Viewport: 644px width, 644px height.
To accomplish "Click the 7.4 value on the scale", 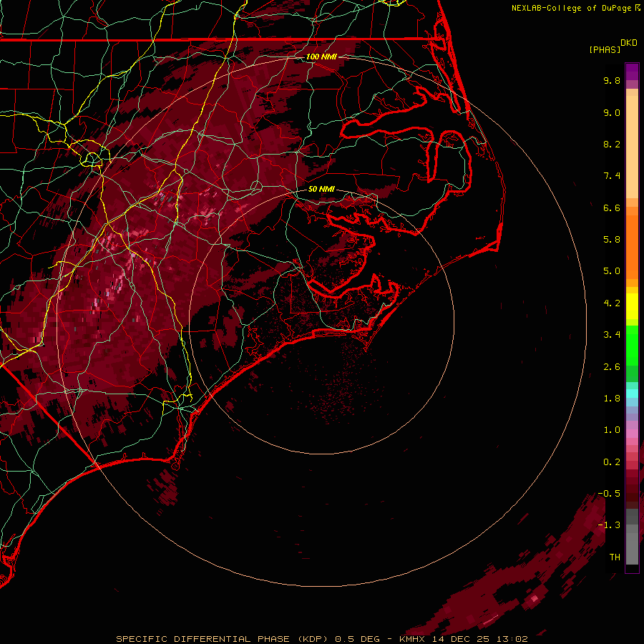I will point(612,176).
